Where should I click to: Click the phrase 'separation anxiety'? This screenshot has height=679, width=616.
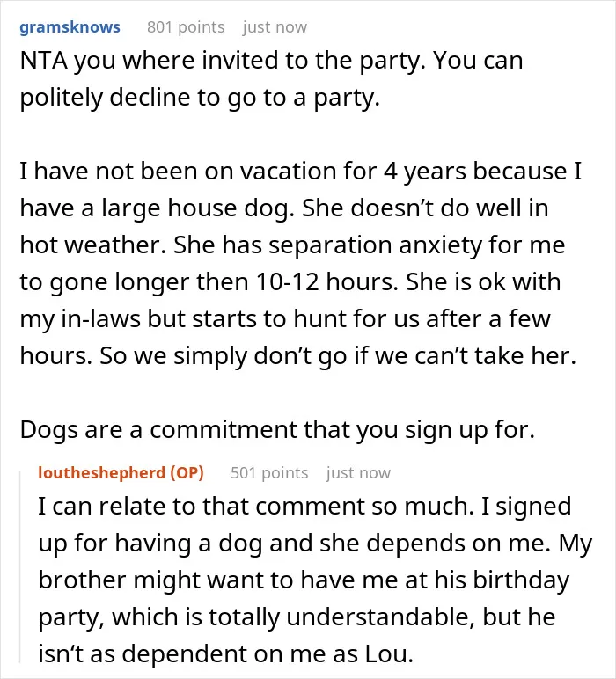374,245
